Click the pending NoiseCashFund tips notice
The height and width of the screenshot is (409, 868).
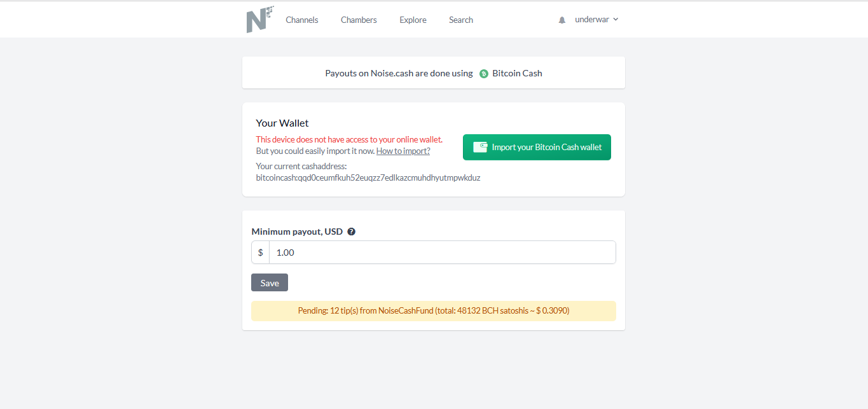click(434, 311)
